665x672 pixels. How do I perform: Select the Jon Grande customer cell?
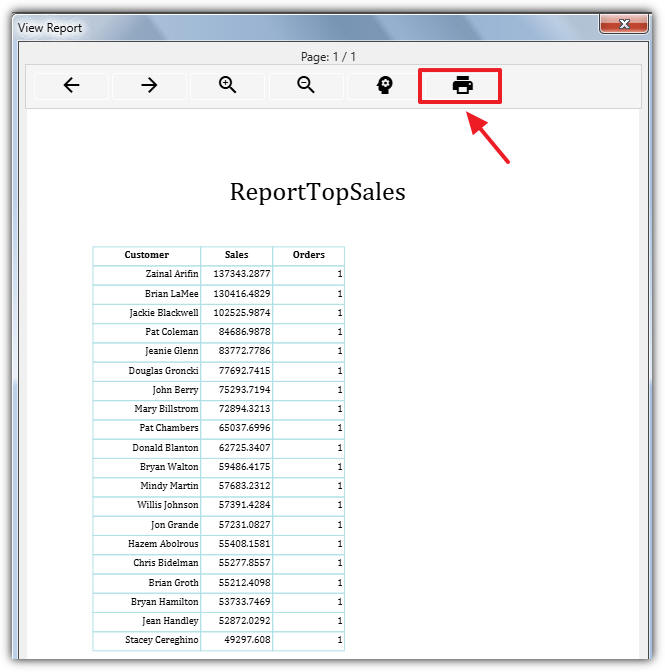[x=147, y=525]
